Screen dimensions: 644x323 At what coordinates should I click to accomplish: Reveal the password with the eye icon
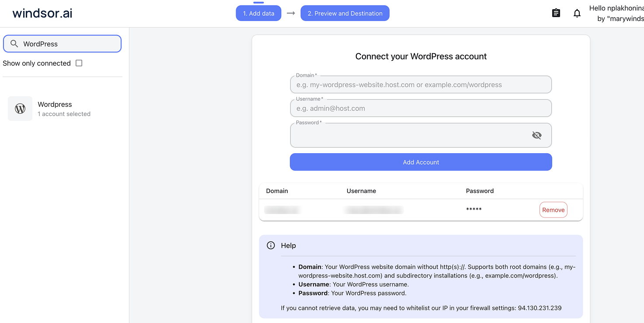536,135
